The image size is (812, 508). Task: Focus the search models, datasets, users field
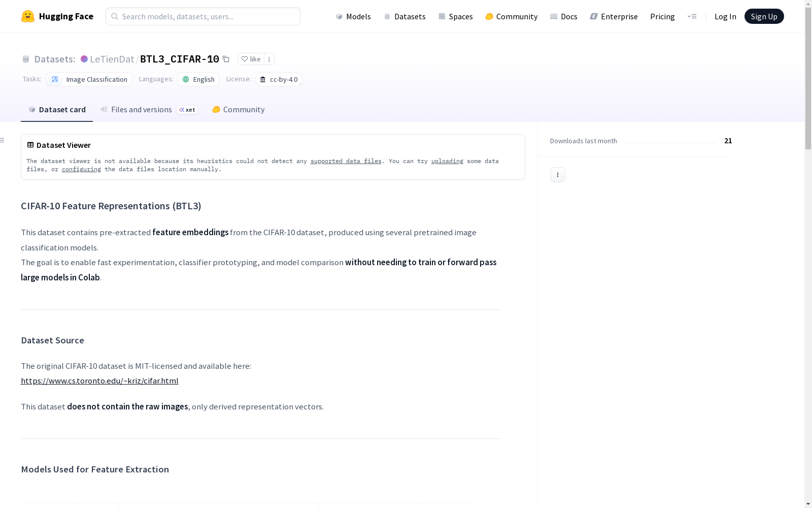203,16
